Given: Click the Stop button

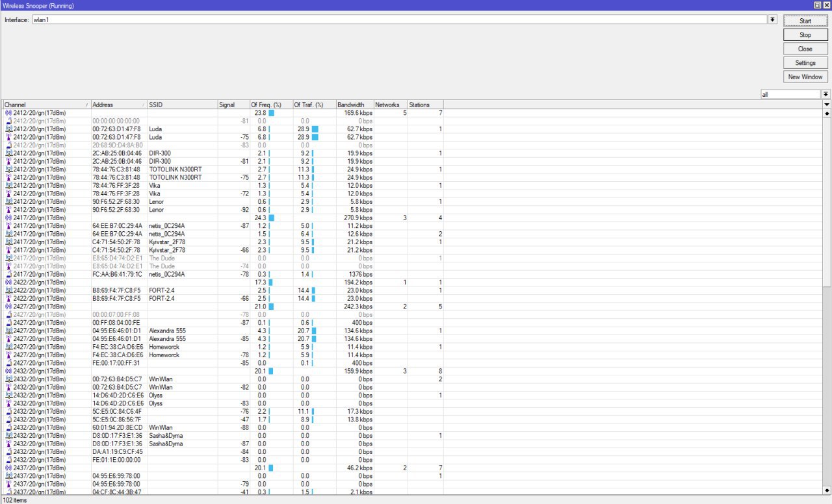Looking at the screenshot, I should [x=805, y=35].
